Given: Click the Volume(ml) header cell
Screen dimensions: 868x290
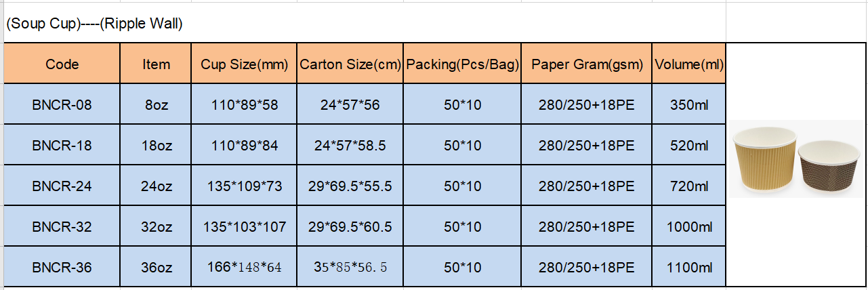Looking at the screenshot, I should click(x=689, y=64).
